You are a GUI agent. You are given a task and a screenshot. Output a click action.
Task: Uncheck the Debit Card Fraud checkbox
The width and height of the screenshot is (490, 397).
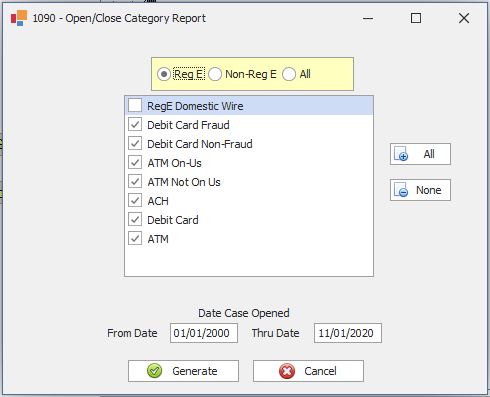point(135,124)
